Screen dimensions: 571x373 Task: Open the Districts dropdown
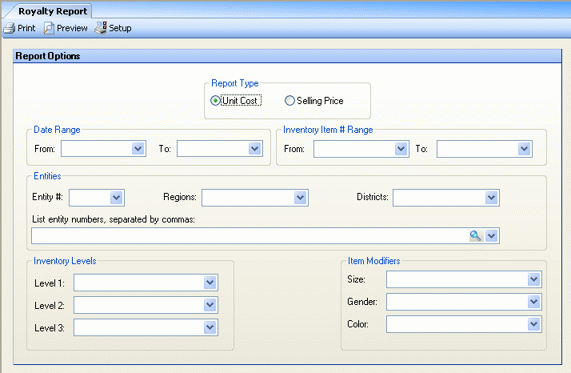(491, 197)
